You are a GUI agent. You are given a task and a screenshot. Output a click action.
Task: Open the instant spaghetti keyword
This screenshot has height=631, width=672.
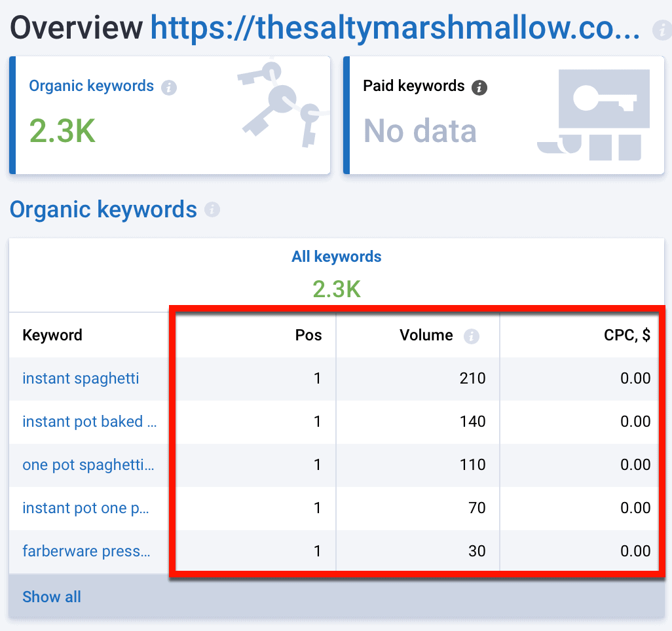(80, 378)
